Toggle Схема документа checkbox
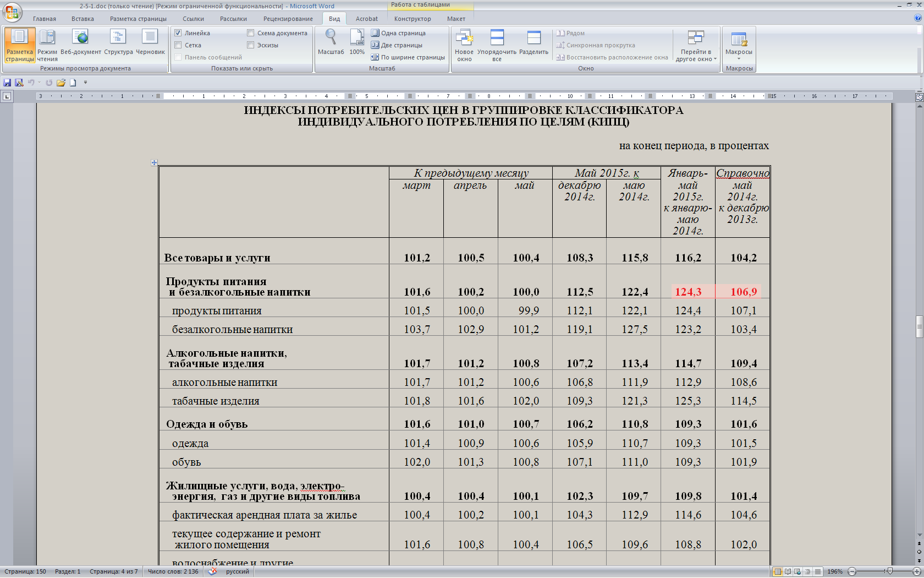This screenshot has width=924, height=578. (251, 33)
